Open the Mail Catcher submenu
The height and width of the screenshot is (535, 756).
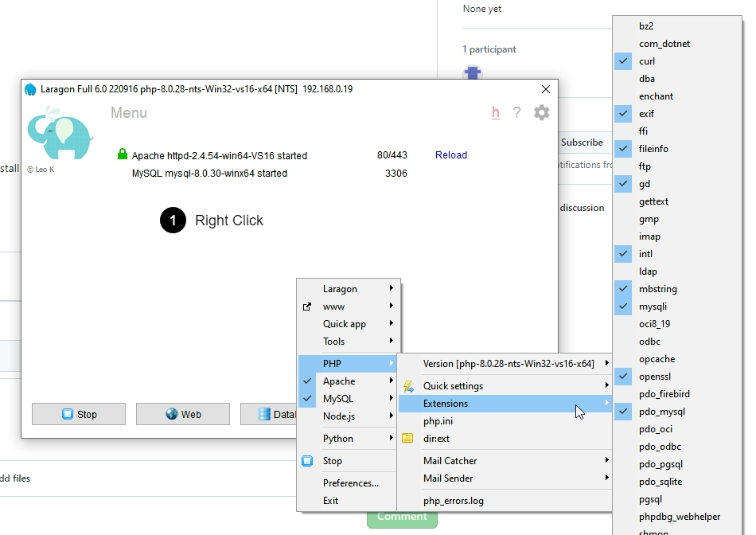(505, 461)
